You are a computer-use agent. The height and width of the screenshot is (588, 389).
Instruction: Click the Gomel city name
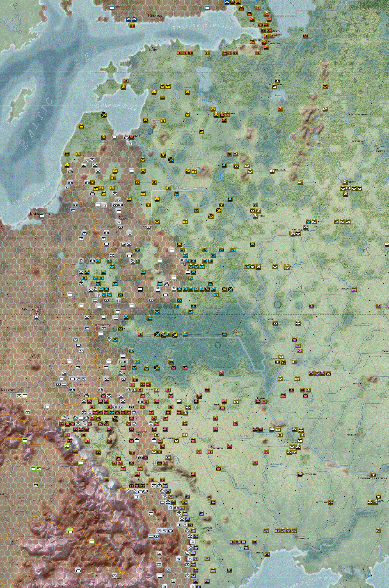(x=271, y=319)
